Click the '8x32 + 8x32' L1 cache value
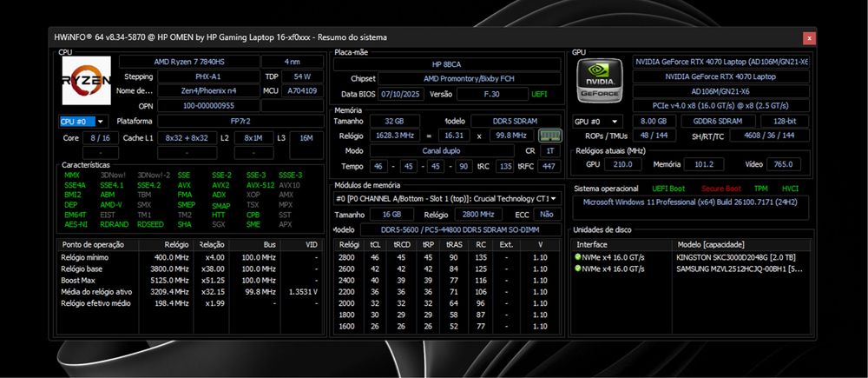The width and height of the screenshot is (868, 378). coord(187,138)
